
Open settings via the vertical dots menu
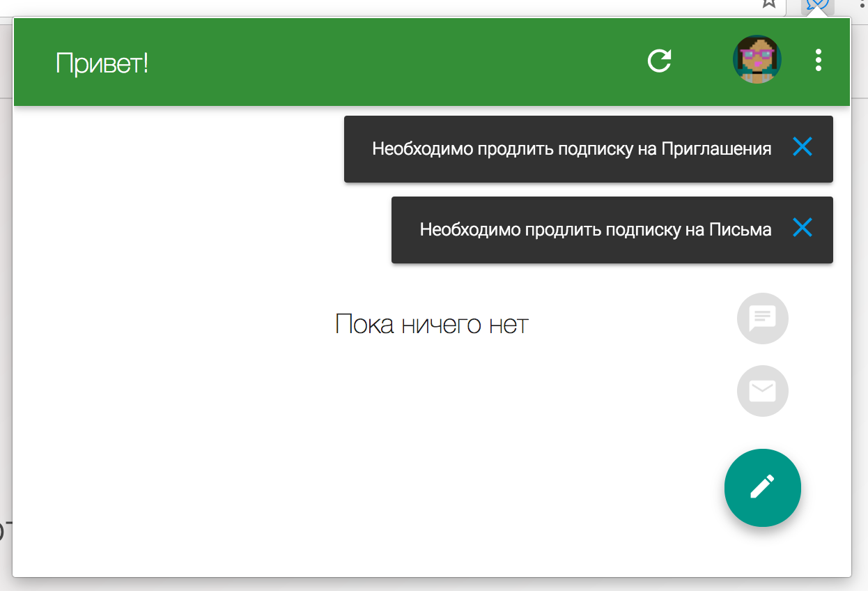click(817, 61)
